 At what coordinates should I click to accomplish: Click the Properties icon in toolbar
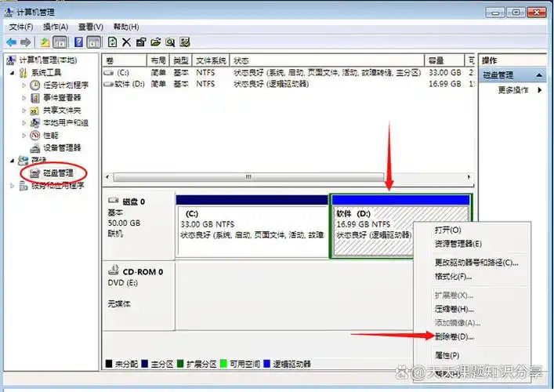(x=141, y=42)
